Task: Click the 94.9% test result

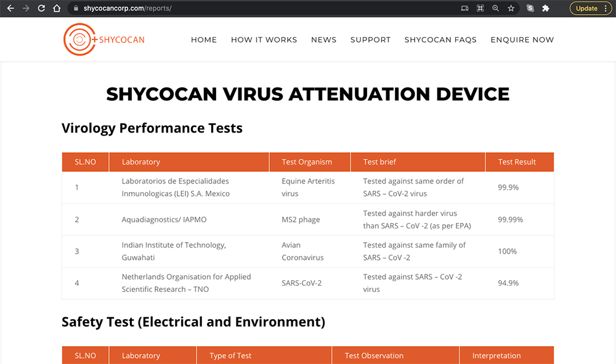Action: point(508,283)
